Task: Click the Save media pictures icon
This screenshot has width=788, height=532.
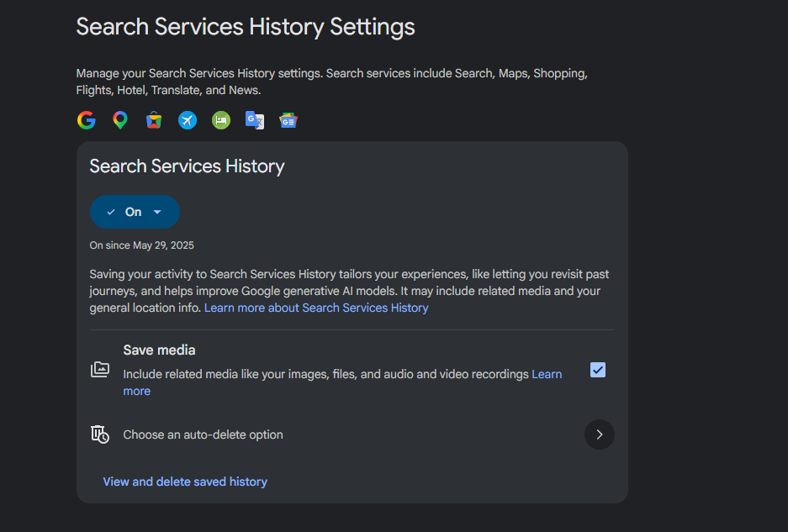Action: [100, 369]
